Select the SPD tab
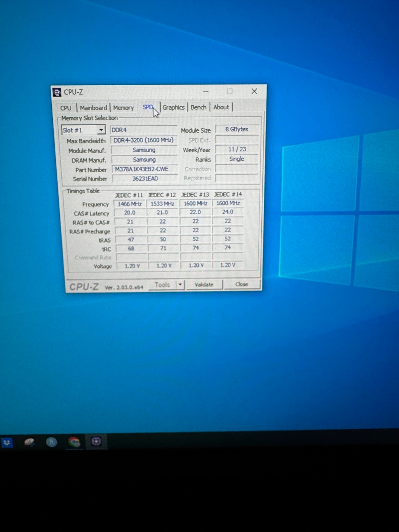This screenshot has width=399, height=532. tap(148, 107)
